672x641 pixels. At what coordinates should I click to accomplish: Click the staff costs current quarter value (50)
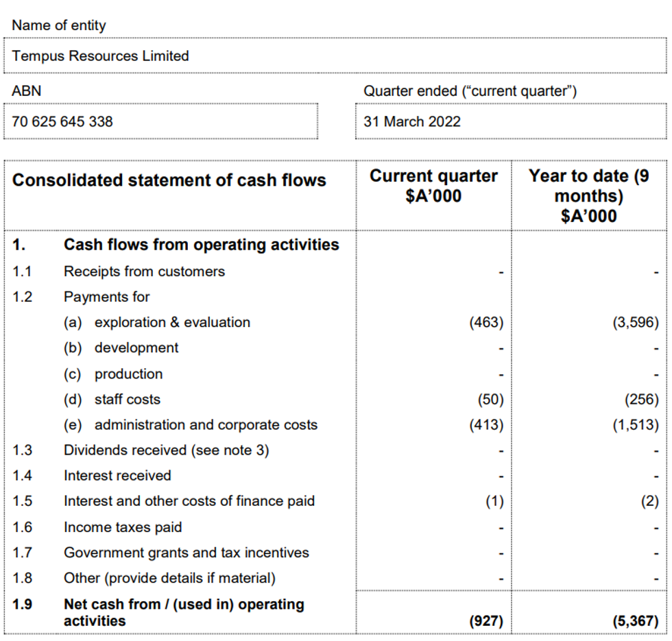point(490,399)
